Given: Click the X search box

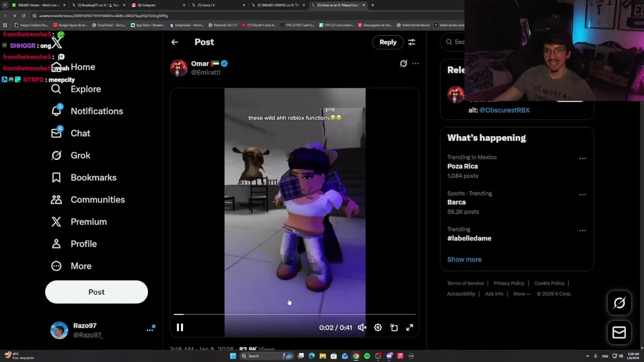Looking at the screenshot, I should [453, 42].
